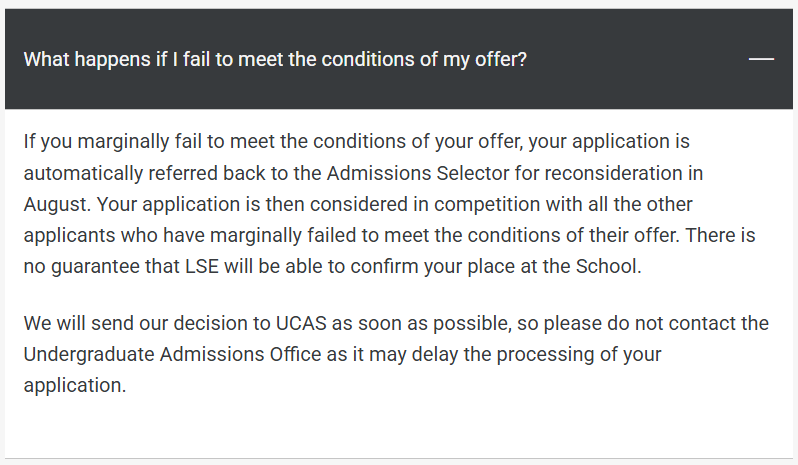
Task: Click the word 'August' in the paragraph
Action: (57, 205)
